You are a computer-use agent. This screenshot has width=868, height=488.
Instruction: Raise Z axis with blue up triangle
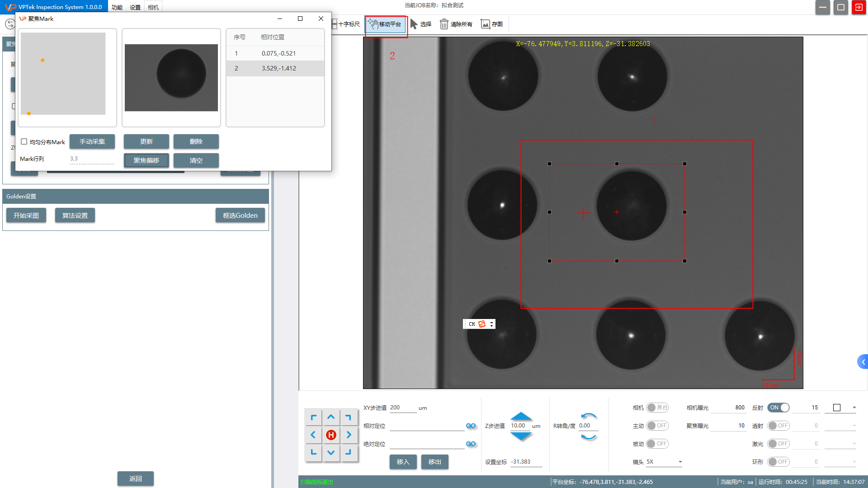point(521,416)
